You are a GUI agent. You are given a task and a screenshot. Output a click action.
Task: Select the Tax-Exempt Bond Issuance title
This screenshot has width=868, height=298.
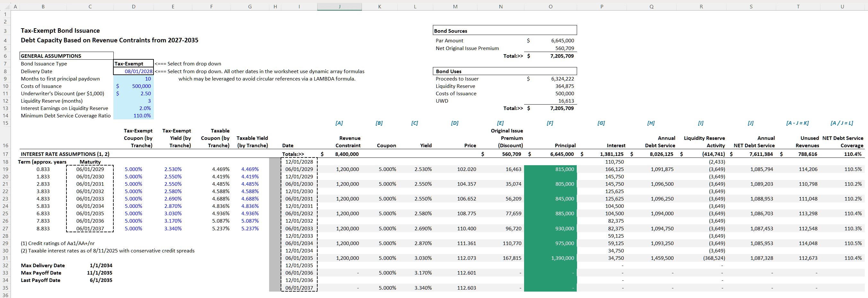(x=60, y=31)
